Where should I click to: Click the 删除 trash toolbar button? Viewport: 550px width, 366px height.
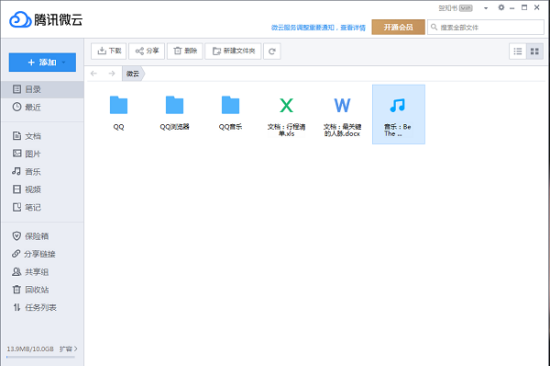185,51
